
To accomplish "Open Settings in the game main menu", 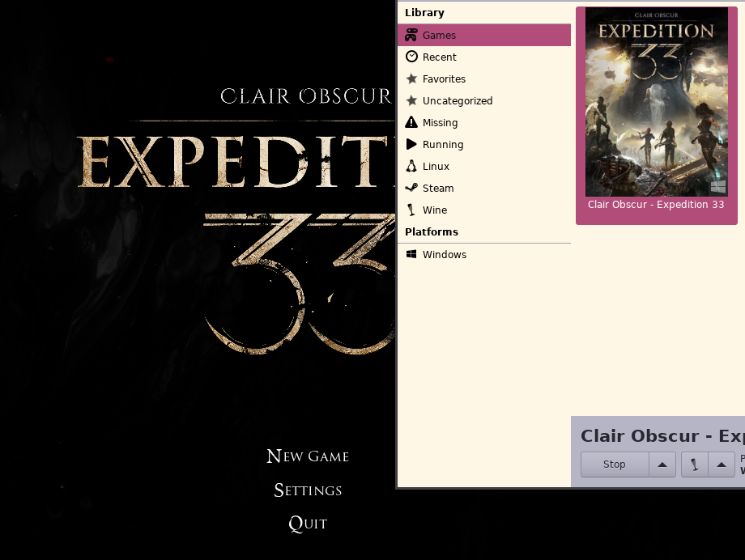I will pos(308,490).
